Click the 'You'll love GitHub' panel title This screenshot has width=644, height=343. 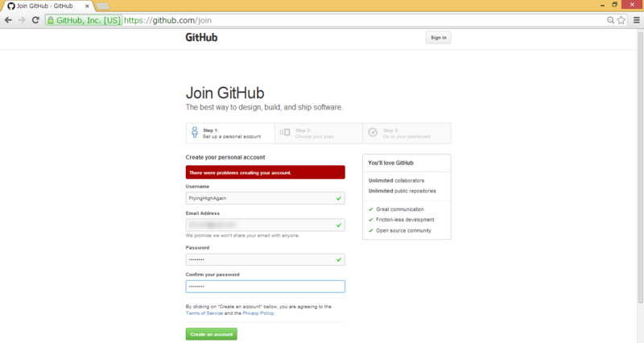390,163
